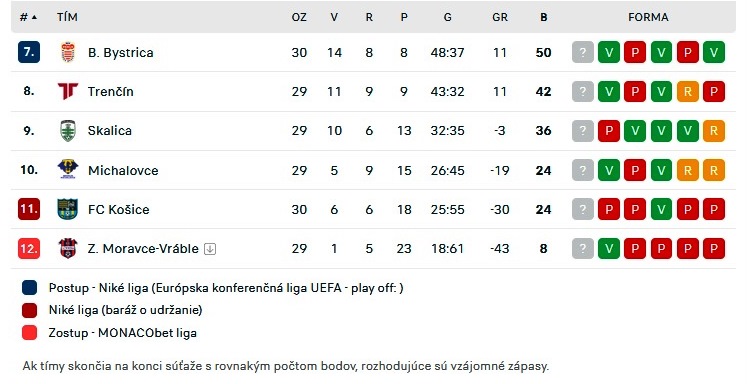This screenshot has height=384, width=747.
Task: Click the Skalica club crest
Action: [68, 131]
